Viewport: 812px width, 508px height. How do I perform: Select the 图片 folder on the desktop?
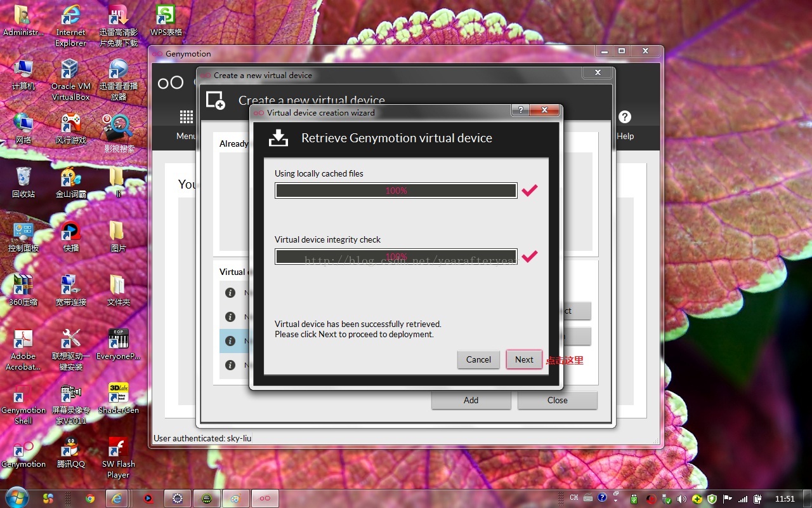[x=118, y=237]
